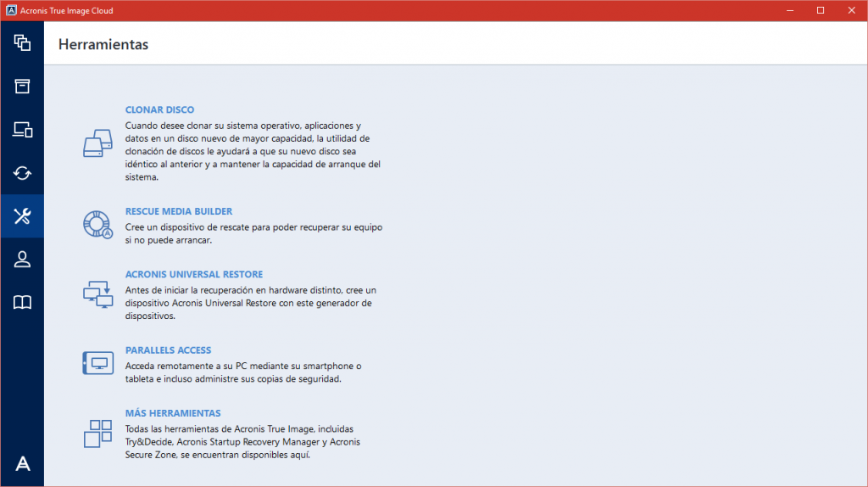Open the Account person sidebar icon

click(x=22, y=260)
